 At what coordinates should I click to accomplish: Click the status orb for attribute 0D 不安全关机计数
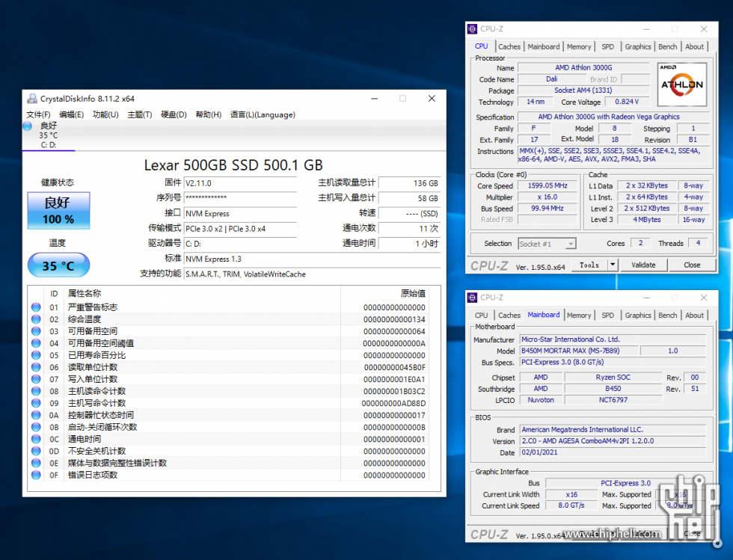36,451
